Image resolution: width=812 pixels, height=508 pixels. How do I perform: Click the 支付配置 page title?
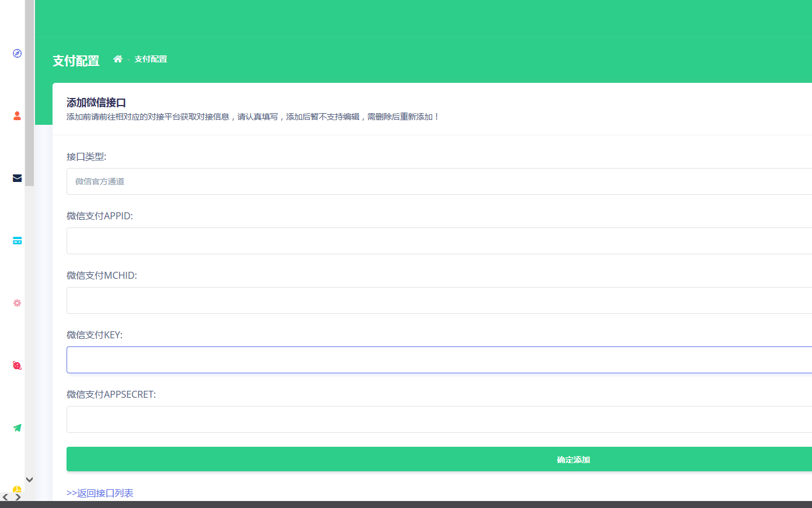tap(76, 61)
